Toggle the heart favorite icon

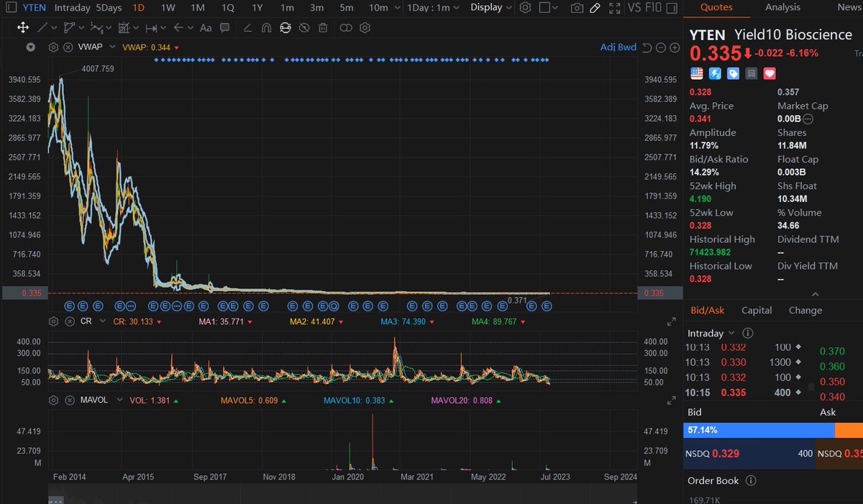pos(770,73)
